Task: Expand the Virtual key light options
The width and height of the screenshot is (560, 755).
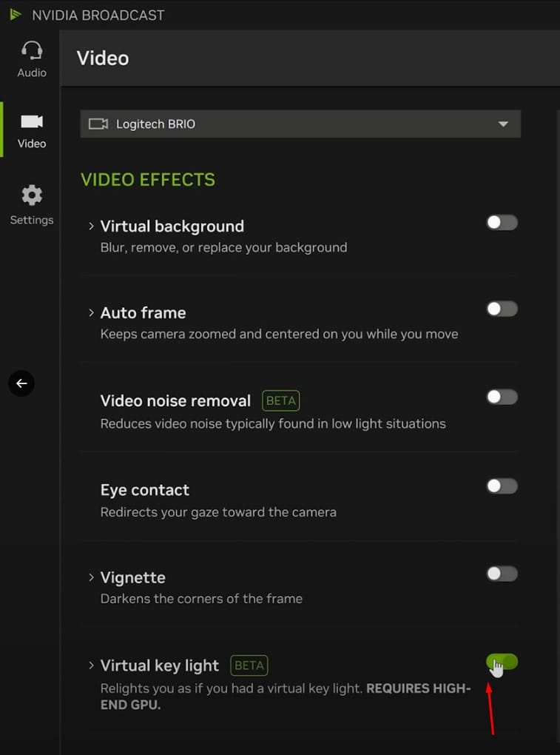Action: (90, 665)
